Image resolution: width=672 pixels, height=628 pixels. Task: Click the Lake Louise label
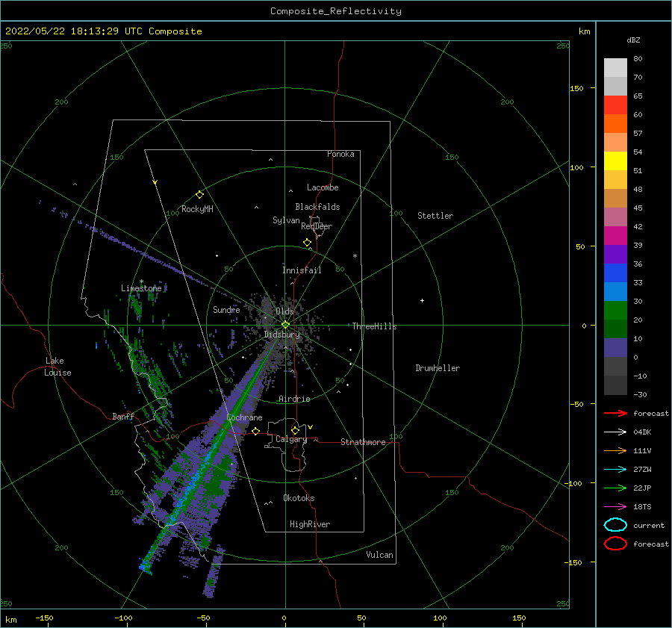[57, 367]
